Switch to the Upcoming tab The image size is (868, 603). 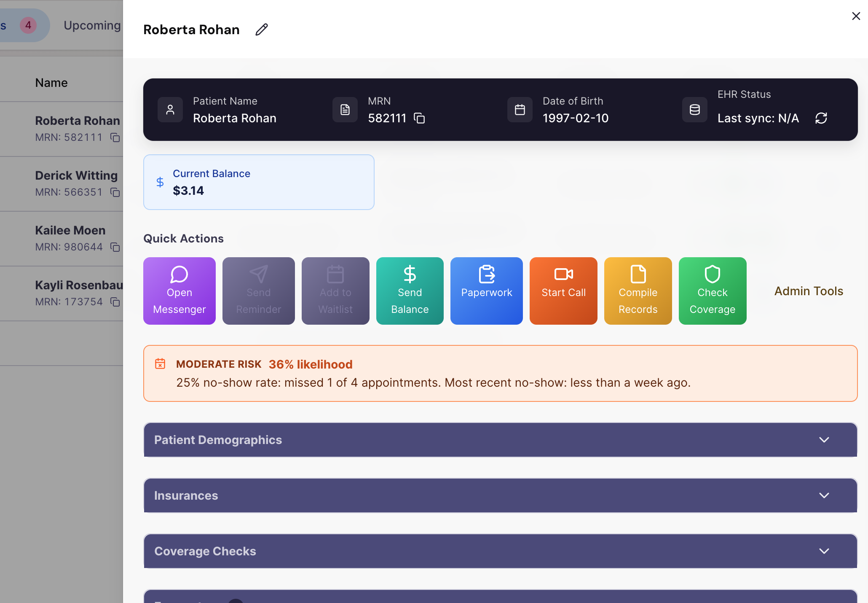pos(92,25)
